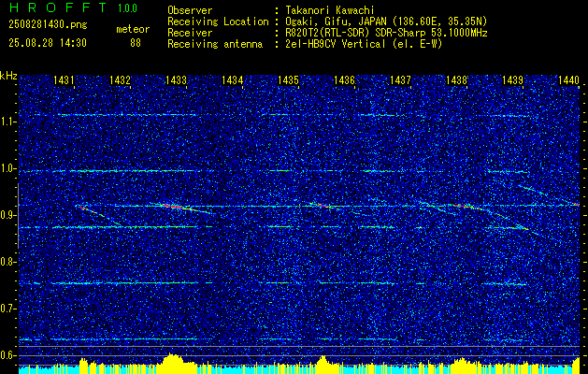Click the 1438 time marker

[x=457, y=79]
